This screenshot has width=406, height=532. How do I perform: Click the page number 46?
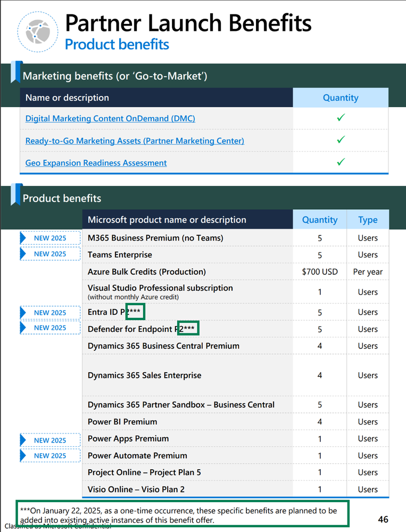(383, 519)
